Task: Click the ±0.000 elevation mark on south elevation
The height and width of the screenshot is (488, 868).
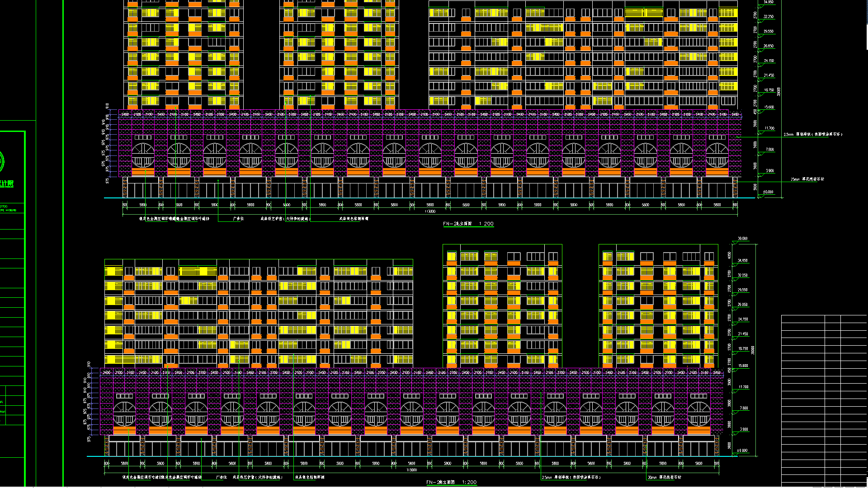Action: point(742,450)
